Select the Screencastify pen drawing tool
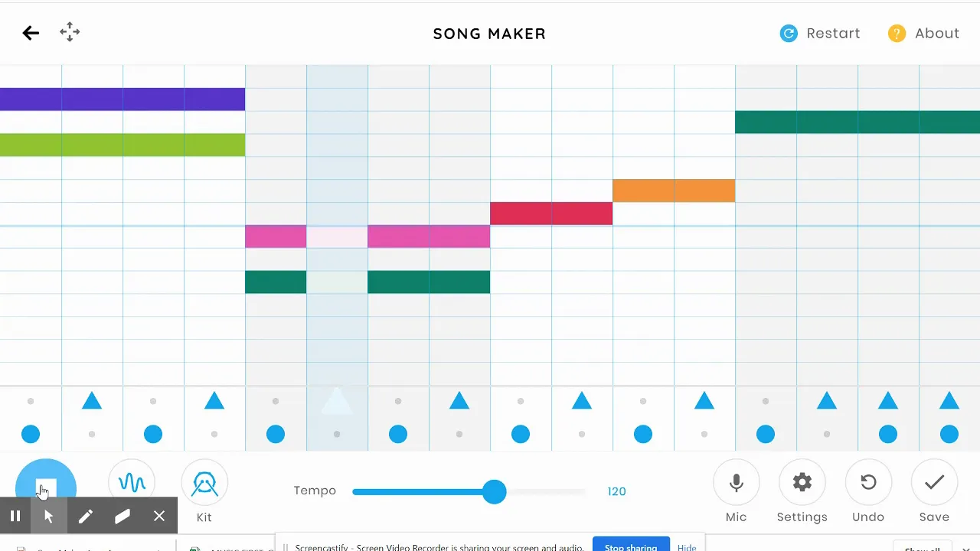980x551 pixels. 85,516
